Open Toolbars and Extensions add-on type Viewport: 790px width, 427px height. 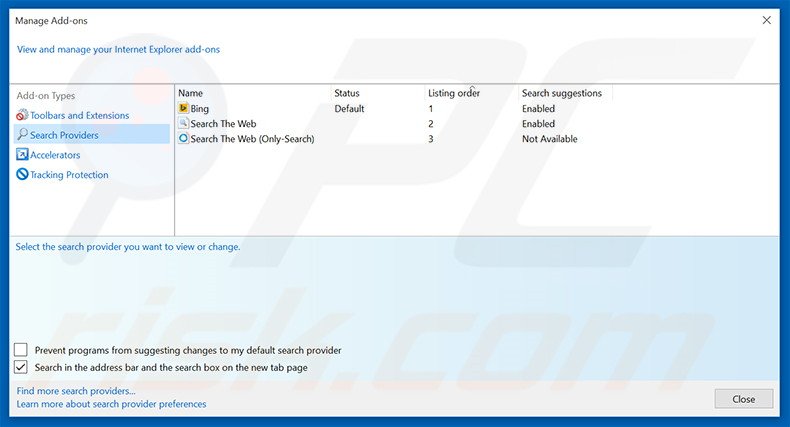tap(80, 115)
